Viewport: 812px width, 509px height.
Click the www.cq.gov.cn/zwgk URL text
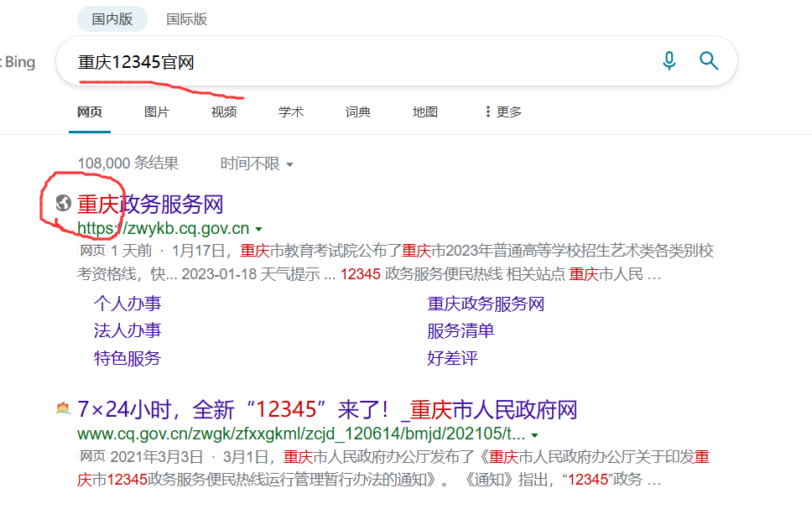(301, 434)
